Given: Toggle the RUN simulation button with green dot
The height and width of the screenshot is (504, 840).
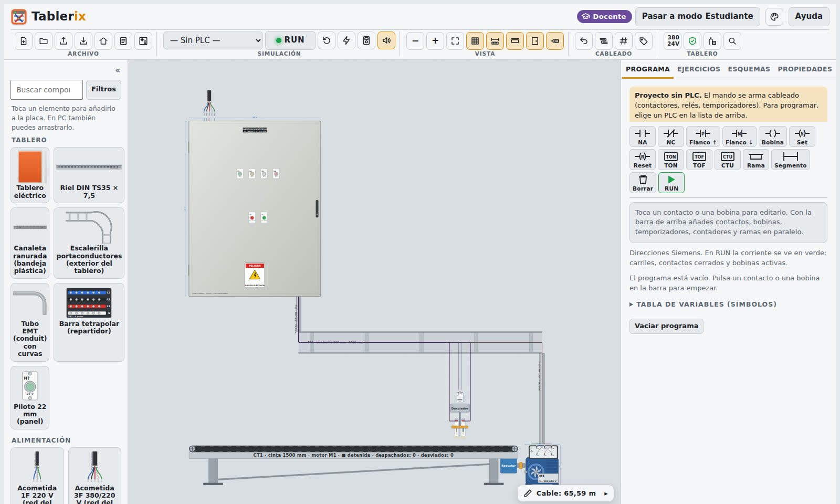Looking at the screenshot, I should (290, 40).
